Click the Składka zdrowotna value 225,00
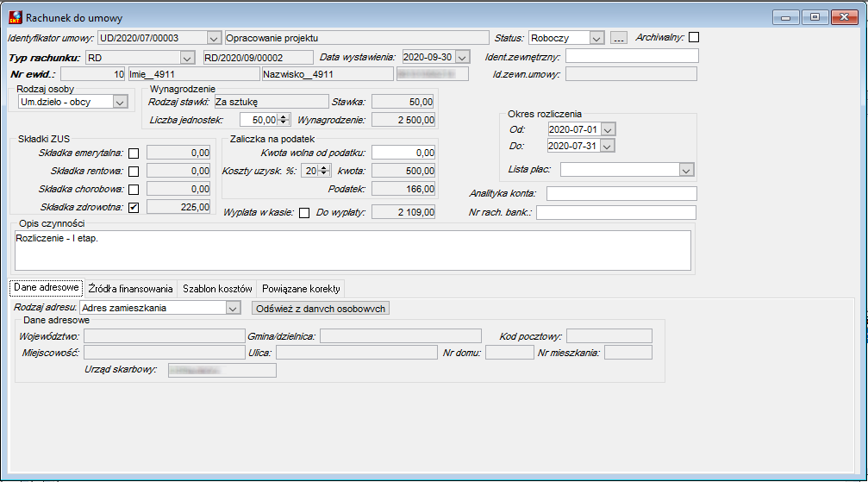The height and width of the screenshot is (482, 868). click(x=178, y=207)
